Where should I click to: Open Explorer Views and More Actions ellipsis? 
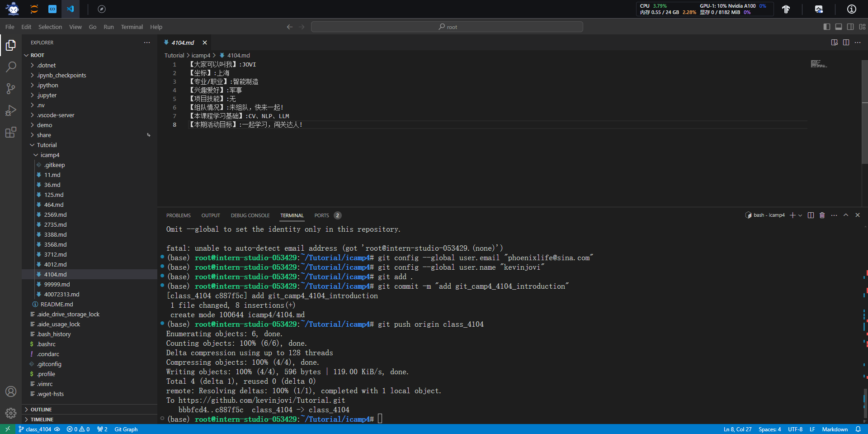pyautogui.click(x=147, y=43)
